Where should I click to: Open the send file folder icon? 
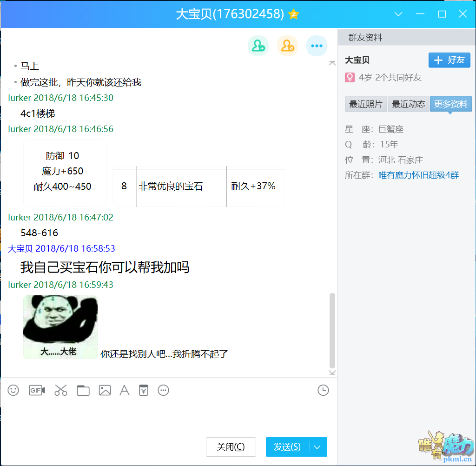[x=83, y=390]
